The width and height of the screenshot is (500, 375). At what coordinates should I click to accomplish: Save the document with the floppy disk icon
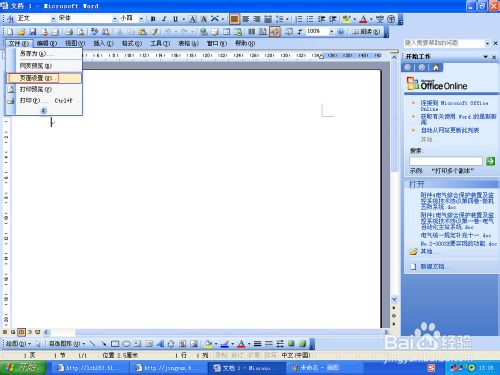point(33,32)
